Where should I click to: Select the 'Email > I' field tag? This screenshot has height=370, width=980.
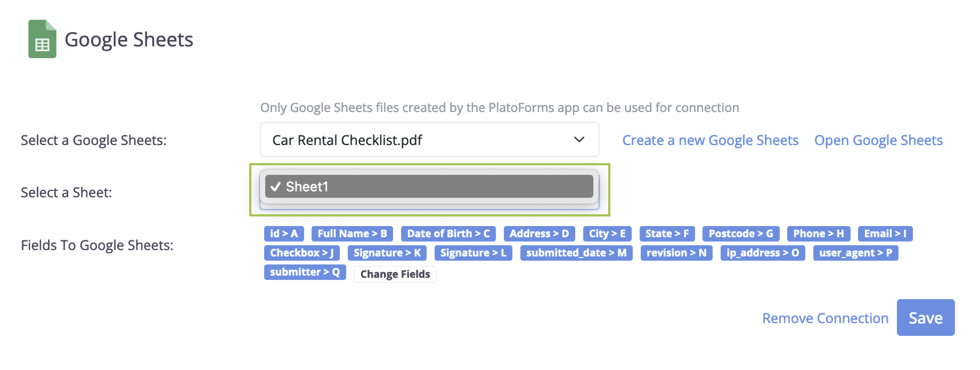point(884,234)
